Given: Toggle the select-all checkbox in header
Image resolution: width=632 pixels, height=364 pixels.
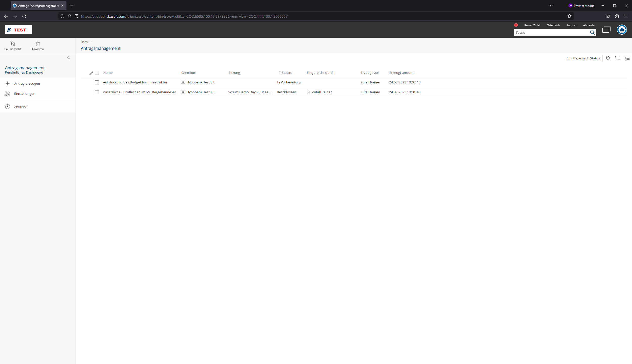Looking at the screenshot, I should (x=97, y=73).
